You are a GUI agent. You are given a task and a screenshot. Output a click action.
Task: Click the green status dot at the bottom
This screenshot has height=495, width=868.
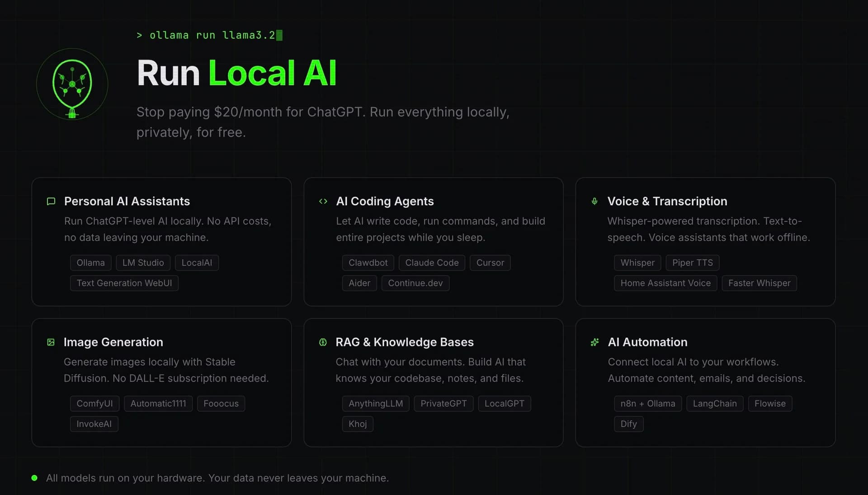click(34, 478)
